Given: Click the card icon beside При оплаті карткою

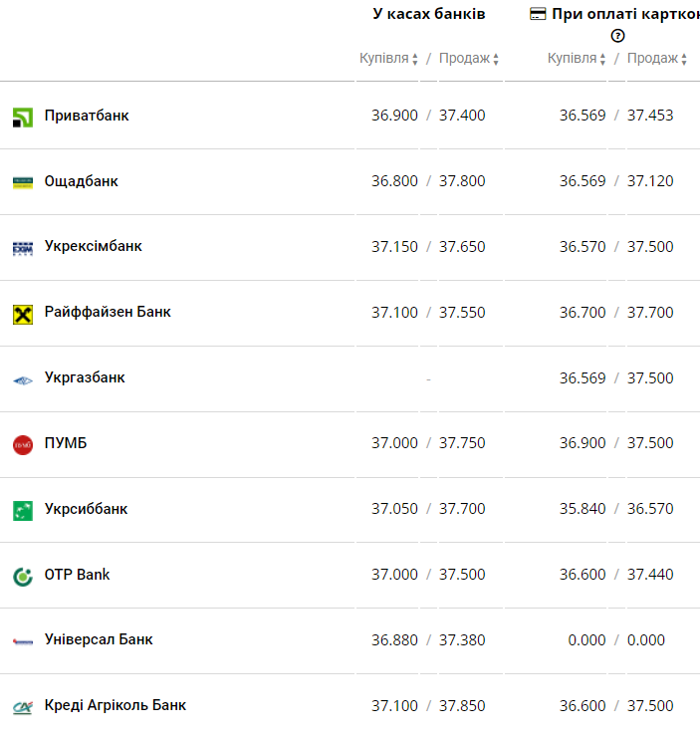Looking at the screenshot, I should point(538,14).
